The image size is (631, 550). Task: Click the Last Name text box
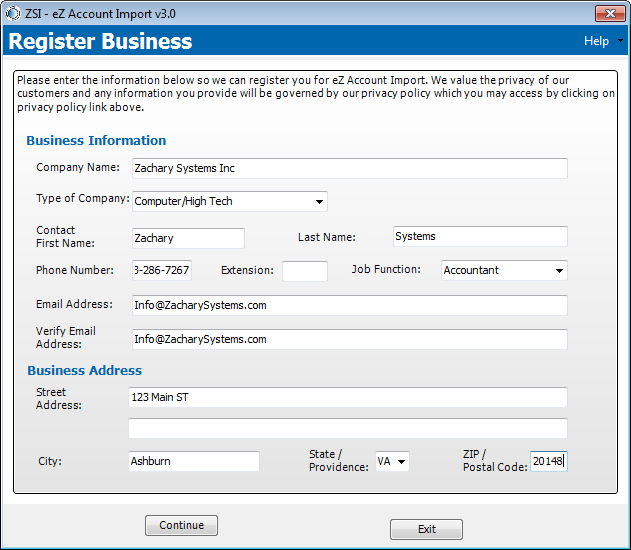click(479, 237)
